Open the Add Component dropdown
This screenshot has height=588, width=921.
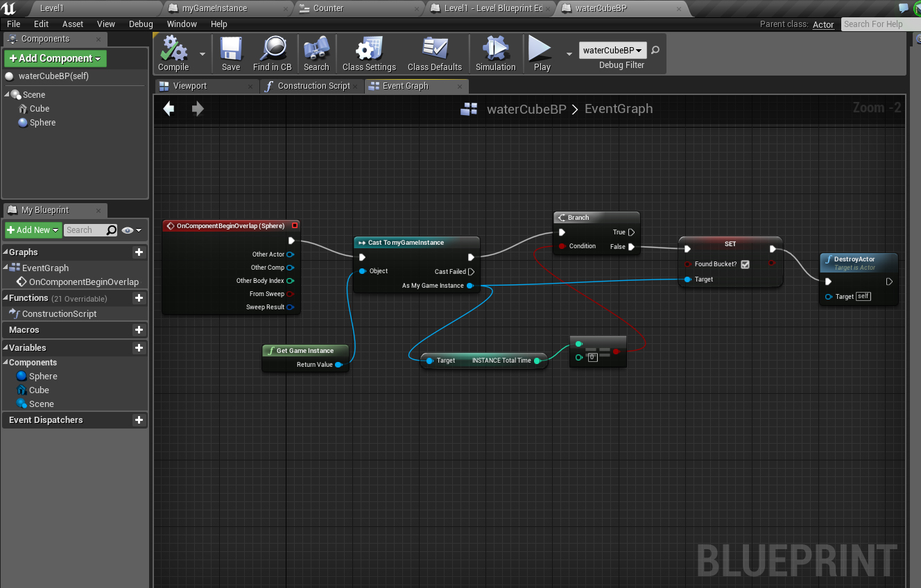click(55, 59)
